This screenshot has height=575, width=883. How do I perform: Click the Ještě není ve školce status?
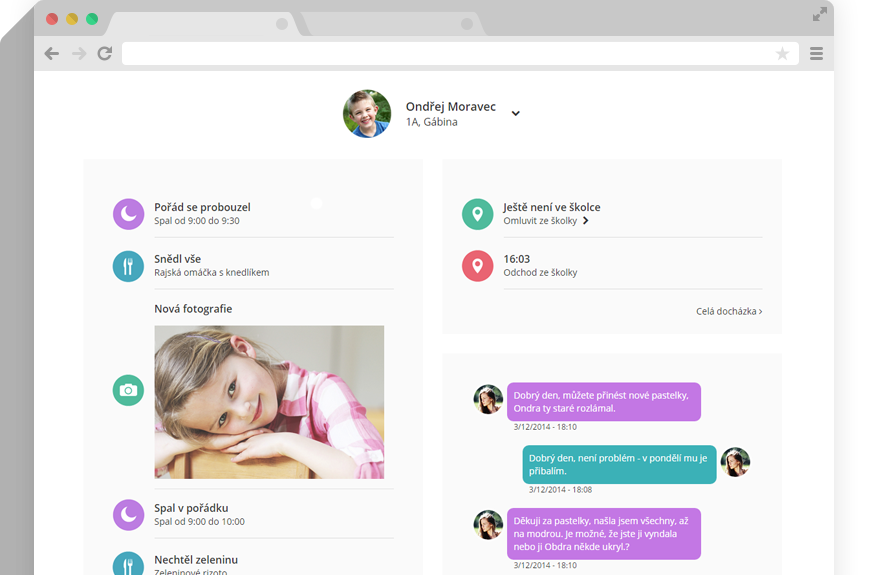pyautogui.click(x=552, y=207)
